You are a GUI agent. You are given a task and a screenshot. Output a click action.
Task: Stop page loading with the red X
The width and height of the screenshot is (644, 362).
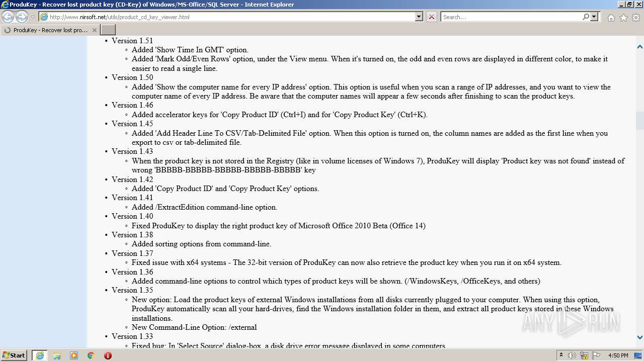432,17
